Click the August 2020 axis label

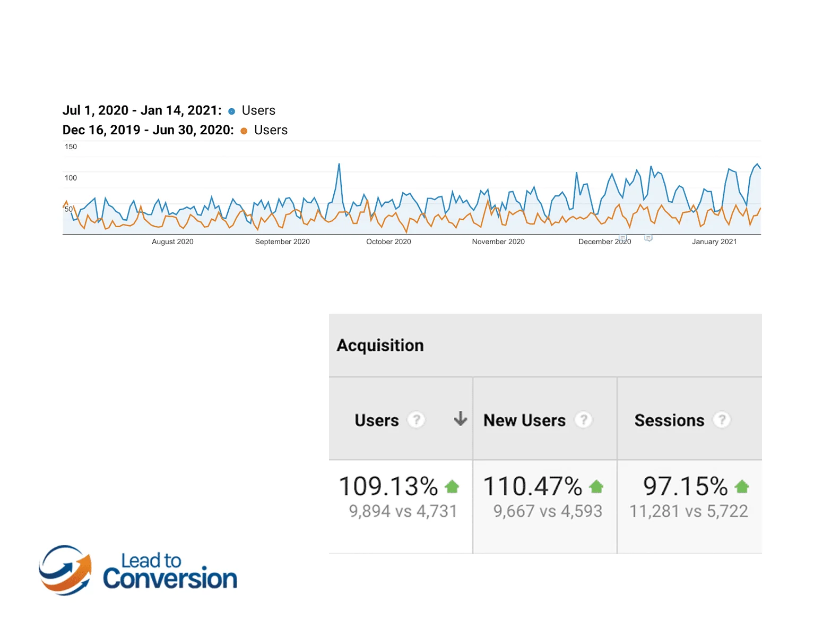click(x=172, y=242)
